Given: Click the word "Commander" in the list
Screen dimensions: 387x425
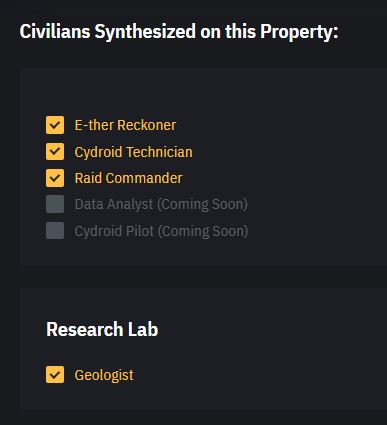Looking at the screenshot, I should (144, 178).
